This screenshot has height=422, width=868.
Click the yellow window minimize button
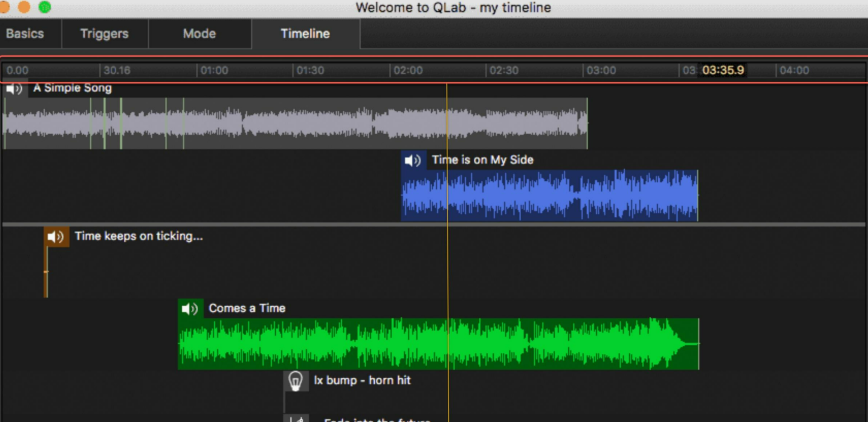[x=24, y=7]
